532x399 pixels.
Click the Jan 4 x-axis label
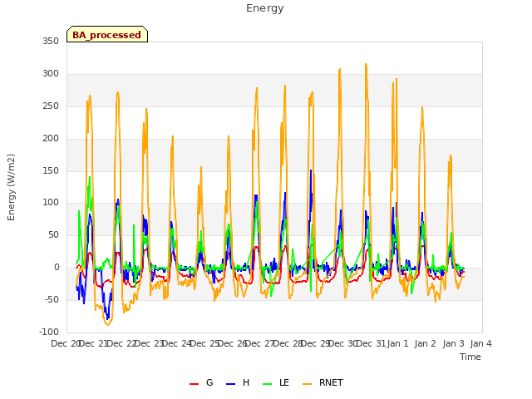(x=480, y=343)
